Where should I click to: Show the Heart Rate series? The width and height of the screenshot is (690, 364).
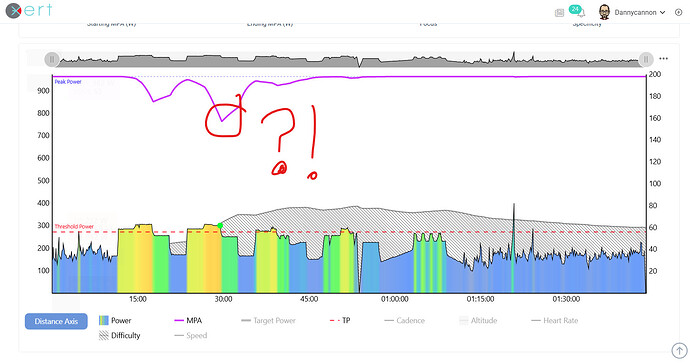point(554,320)
